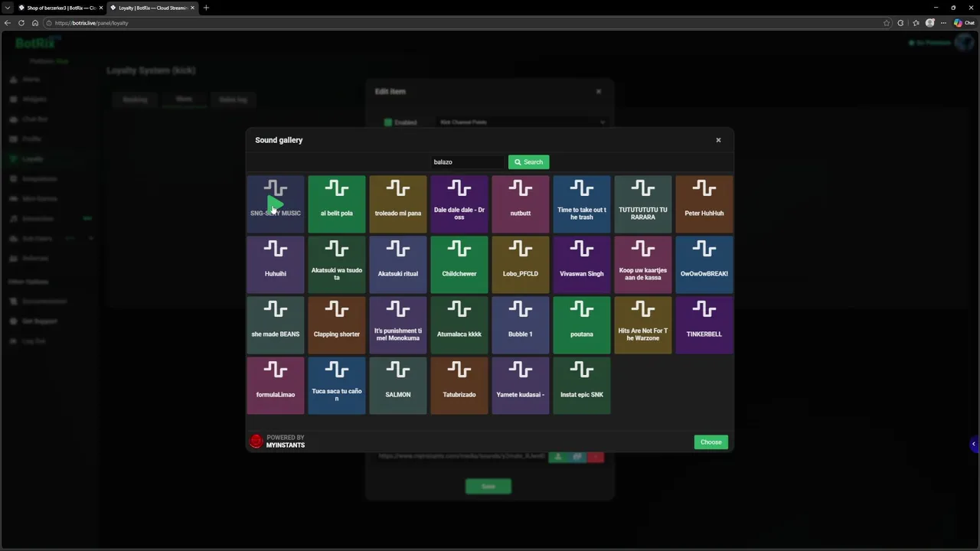This screenshot has height=551, width=980.
Task: Toggle the Enabled checkbox in Edit item
Action: [x=388, y=122]
